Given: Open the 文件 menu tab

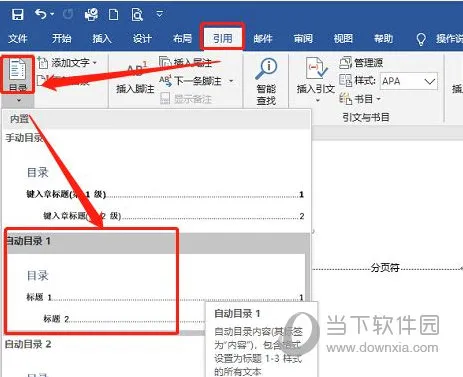Looking at the screenshot, I should pos(18,39).
